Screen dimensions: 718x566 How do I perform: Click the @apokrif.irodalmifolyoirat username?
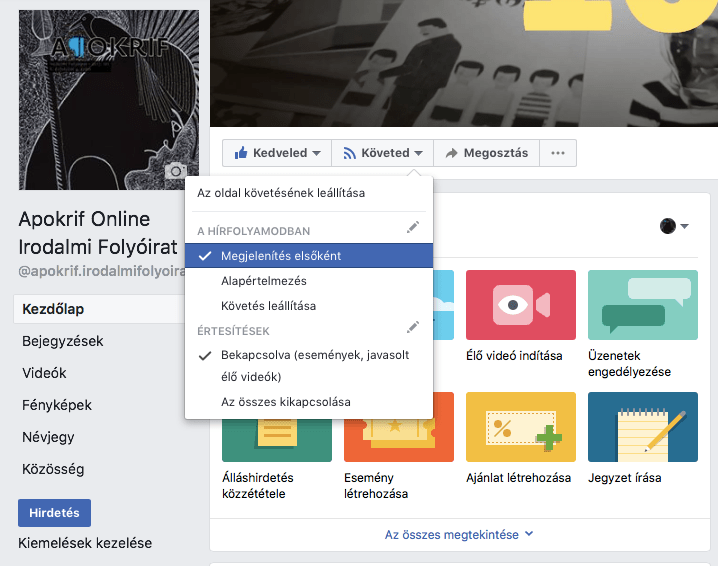102,271
